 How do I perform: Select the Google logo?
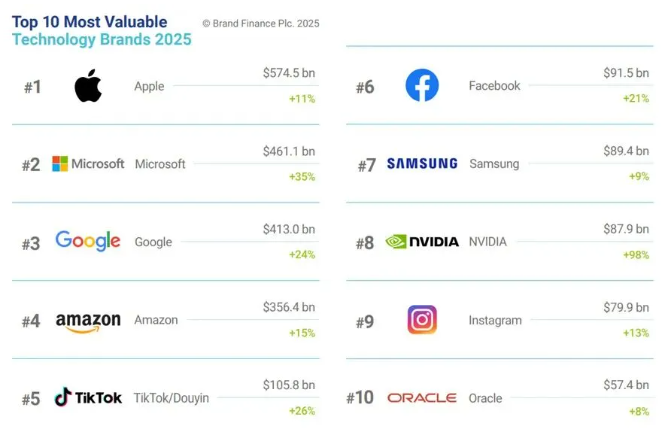click(x=88, y=241)
